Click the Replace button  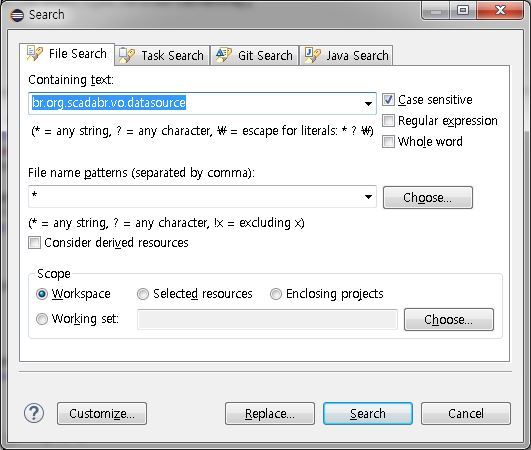[x=270, y=413]
